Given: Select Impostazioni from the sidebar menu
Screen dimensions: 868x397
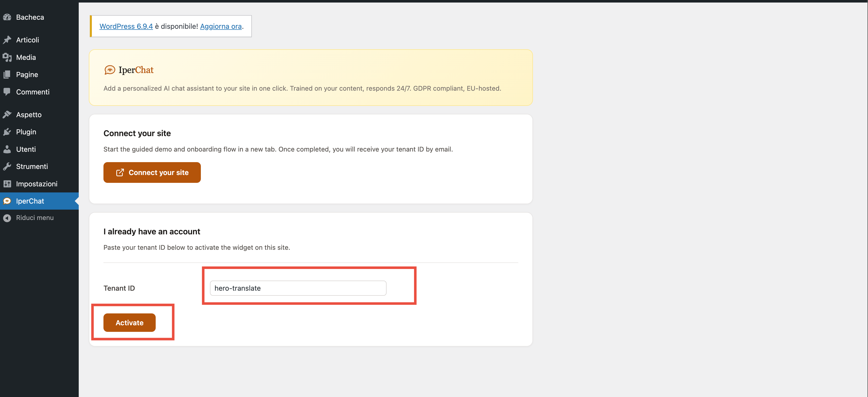Looking at the screenshot, I should 37,184.
